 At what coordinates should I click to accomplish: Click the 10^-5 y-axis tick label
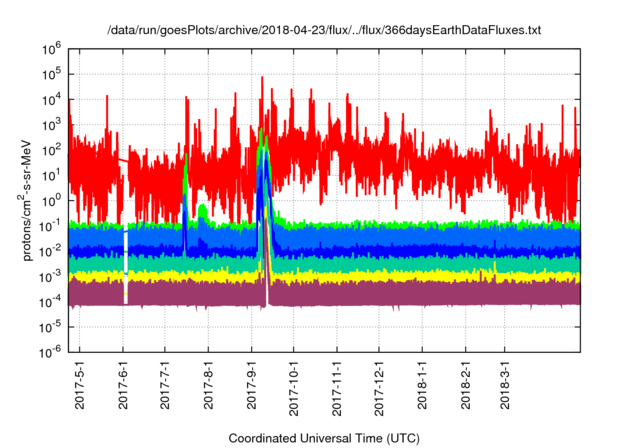(x=50, y=327)
